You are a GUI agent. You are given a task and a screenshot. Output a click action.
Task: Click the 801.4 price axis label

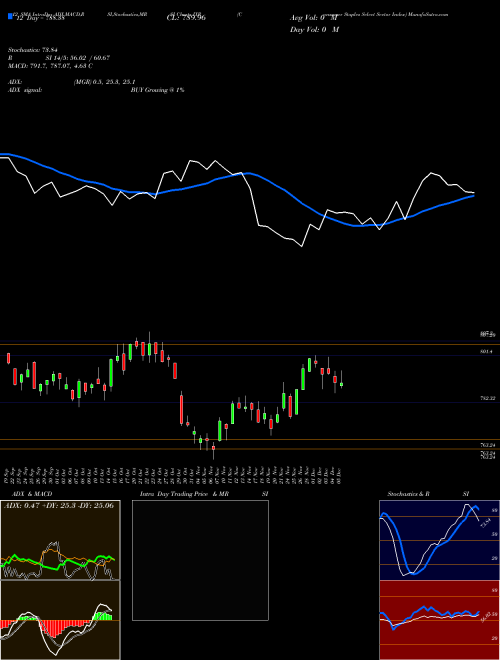pos(486,351)
